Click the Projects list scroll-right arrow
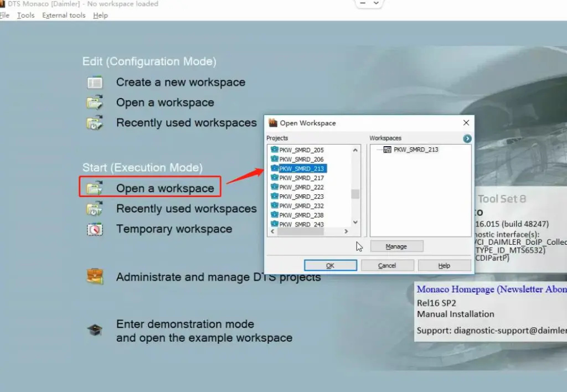The width and height of the screenshot is (567, 392). (x=346, y=231)
